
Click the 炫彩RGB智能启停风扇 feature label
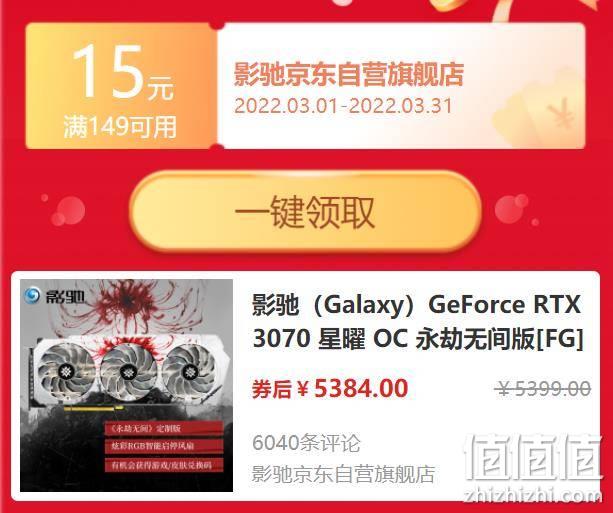tap(164, 446)
